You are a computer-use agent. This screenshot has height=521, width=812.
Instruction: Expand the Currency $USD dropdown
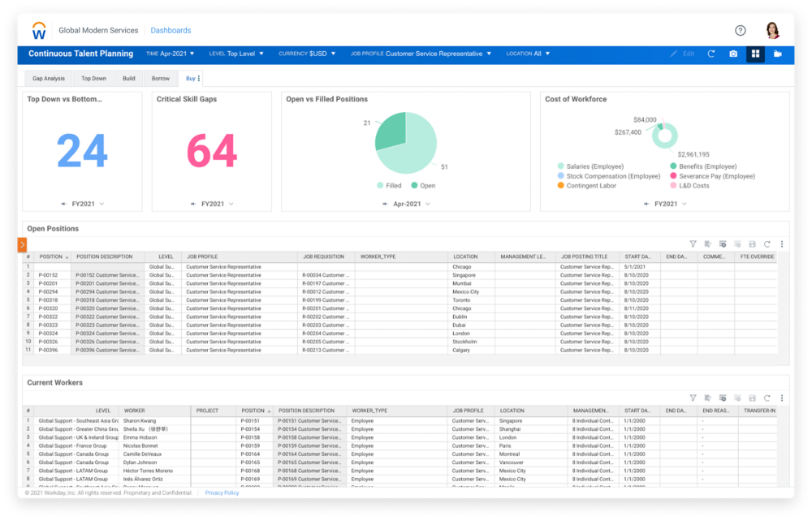[x=307, y=54]
